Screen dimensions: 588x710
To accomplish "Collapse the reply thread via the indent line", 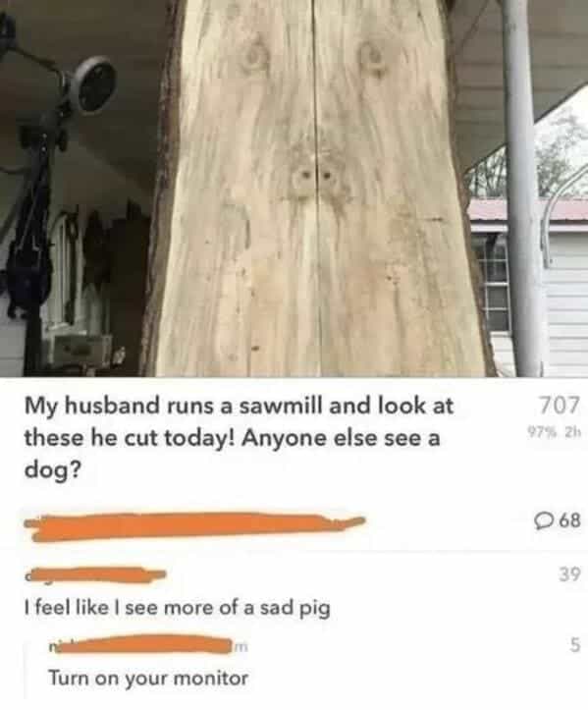I will coord(26,666).
